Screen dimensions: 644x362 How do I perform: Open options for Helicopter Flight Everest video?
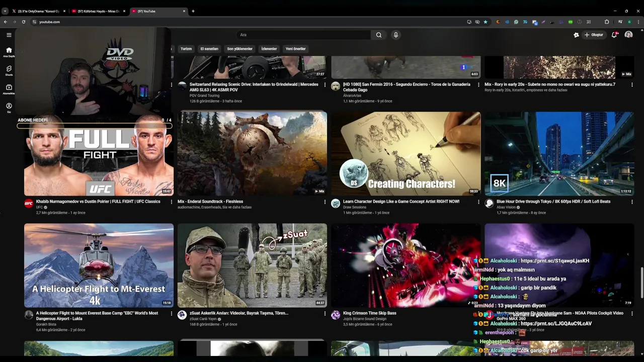(171, 313)
